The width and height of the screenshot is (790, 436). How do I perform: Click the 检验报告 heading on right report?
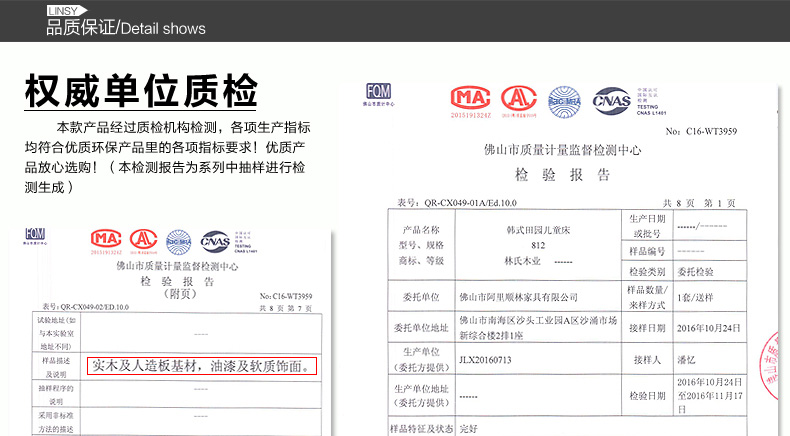(x=562, y=175)
